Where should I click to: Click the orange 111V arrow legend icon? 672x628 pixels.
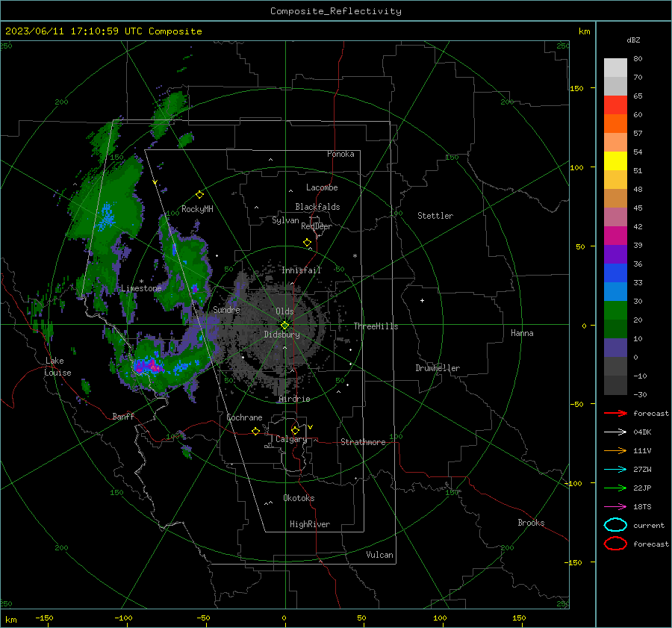[615, 450]
